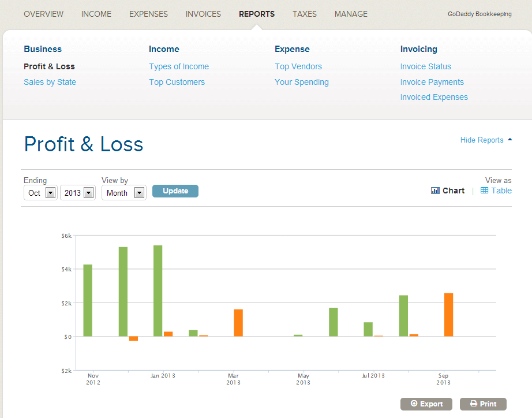The image size is (532, 418).
Task: Open the Types of Income report
Action: [x=179, y=66]
